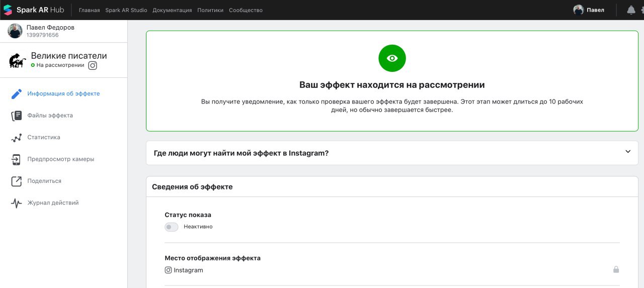644x288 pixels.
Task: Click Instagram icon next to На рассмотрении
Action: 93,65
